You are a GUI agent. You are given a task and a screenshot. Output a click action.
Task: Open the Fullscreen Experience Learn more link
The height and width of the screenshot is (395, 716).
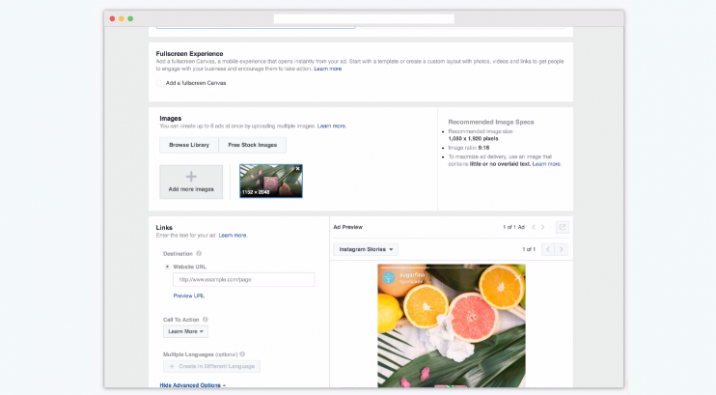[327, 69]
